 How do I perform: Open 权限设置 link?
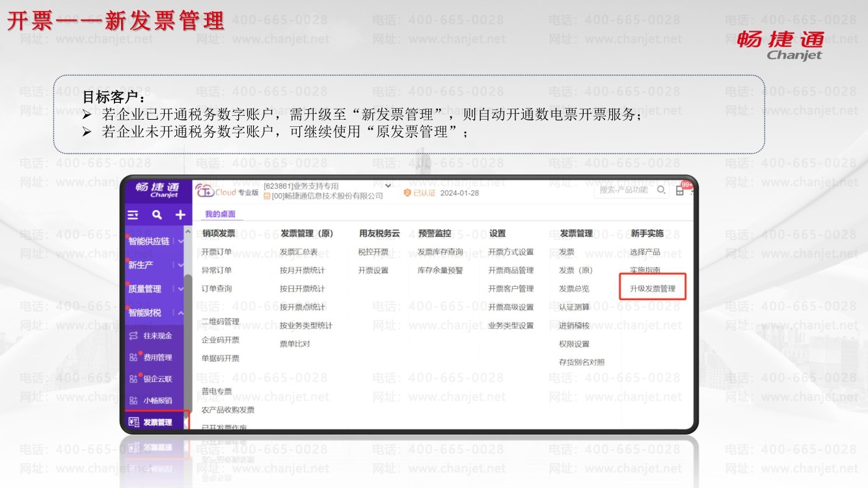(574, 344)
